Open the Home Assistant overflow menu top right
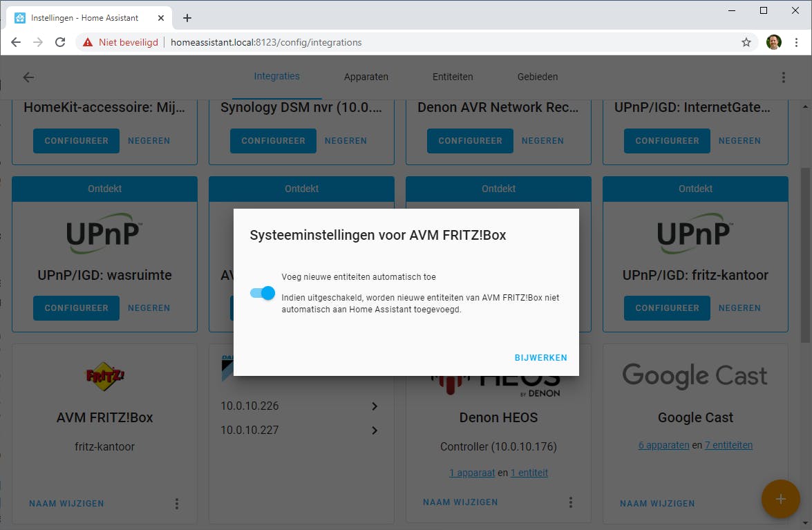This screenshot has width=812, height=530. 783,77
